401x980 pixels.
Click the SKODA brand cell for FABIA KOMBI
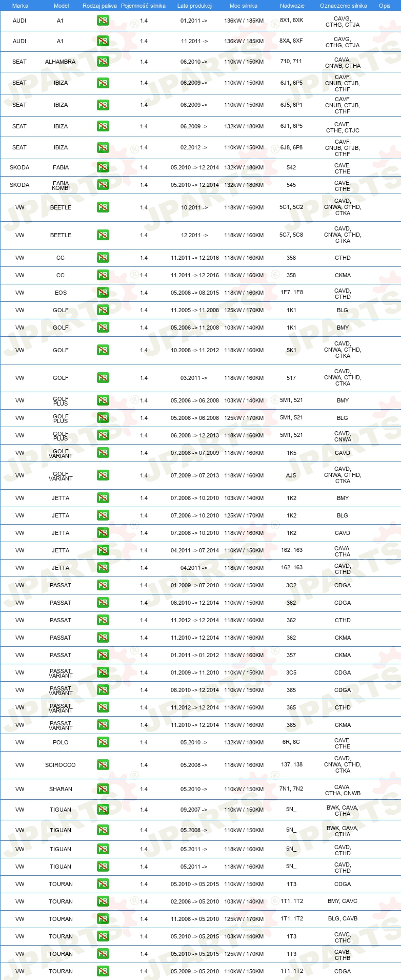click(19, 185)
